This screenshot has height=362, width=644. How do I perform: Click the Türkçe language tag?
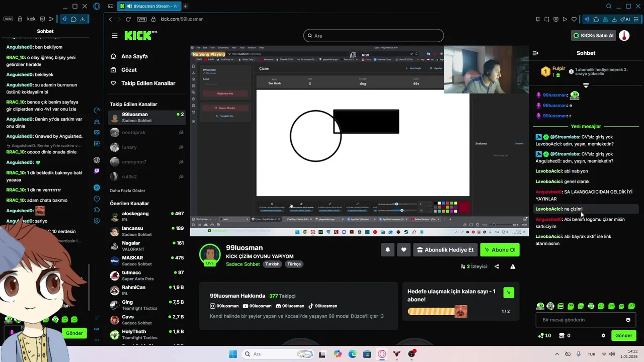point(294,264)
